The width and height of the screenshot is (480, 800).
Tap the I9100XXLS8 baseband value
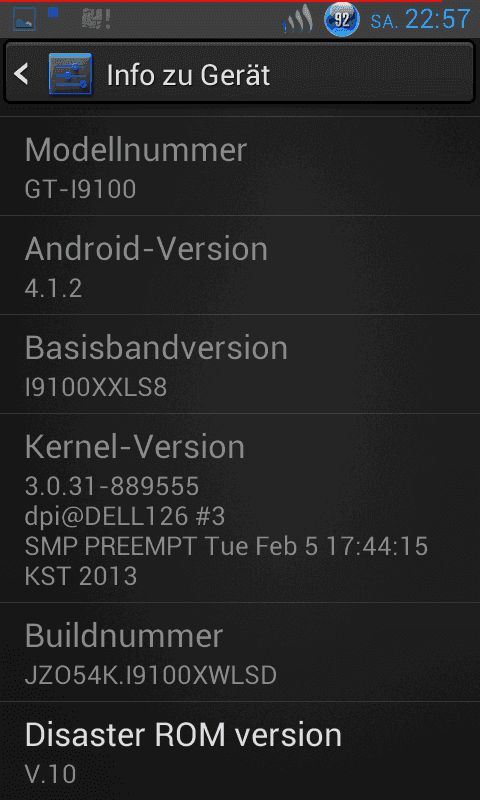click(96, 388)
